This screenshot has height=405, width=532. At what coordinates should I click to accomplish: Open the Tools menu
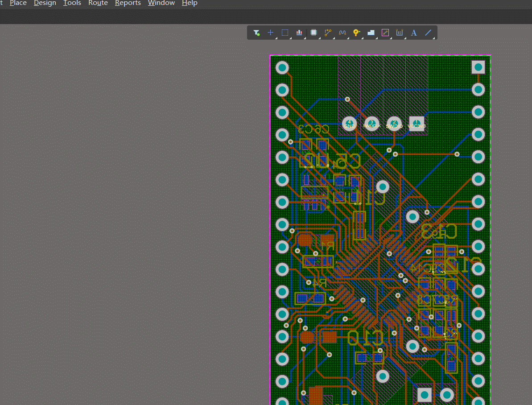pos(72,3)
